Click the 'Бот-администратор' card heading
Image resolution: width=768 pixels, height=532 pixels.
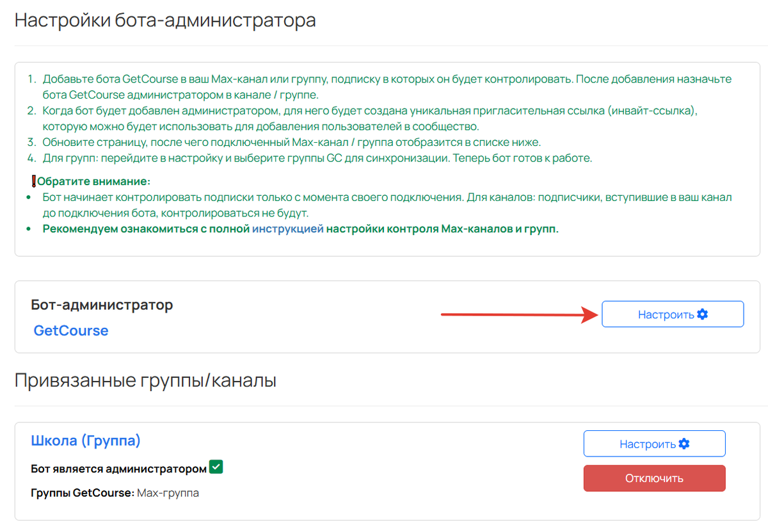(102, 305)
